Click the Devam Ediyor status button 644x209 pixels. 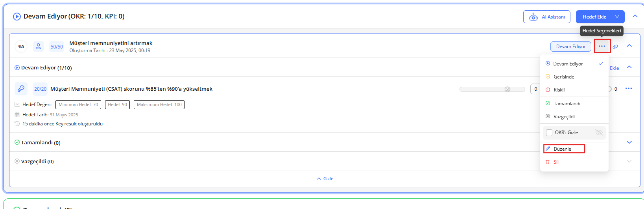coord(570,47)
